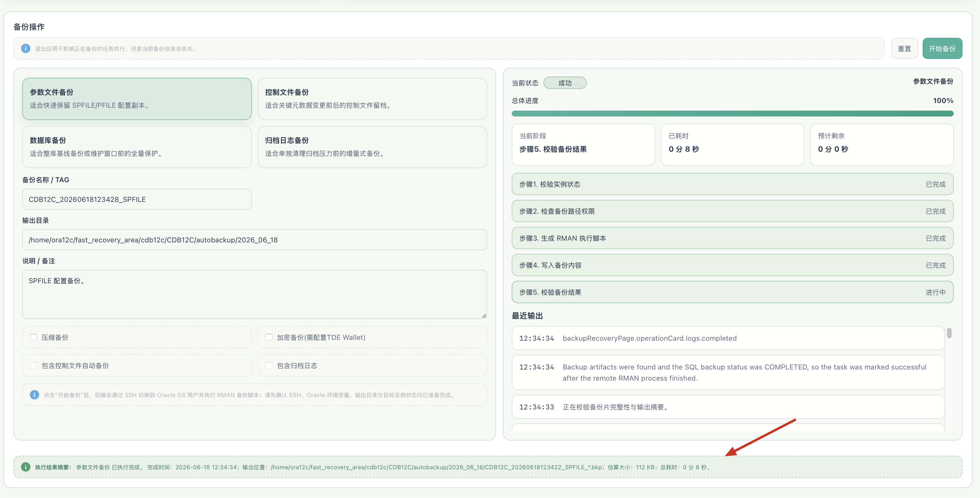Screen dimensions: 980x498
Task: Select the 归档日志备份 card
Action: click(372, 147)
